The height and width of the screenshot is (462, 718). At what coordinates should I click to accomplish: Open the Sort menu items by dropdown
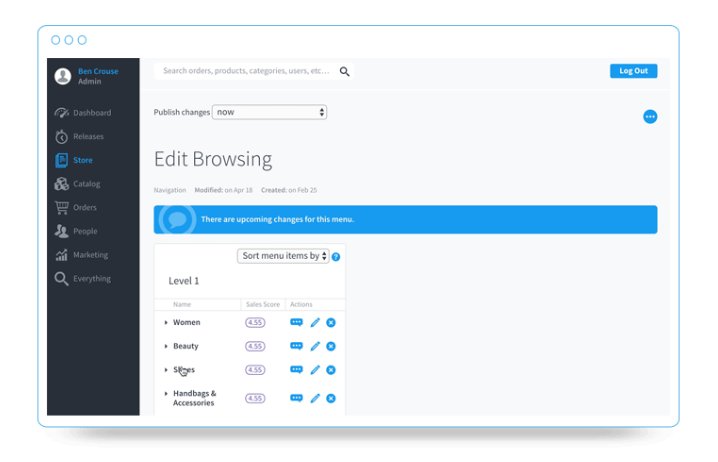(283, 256)
